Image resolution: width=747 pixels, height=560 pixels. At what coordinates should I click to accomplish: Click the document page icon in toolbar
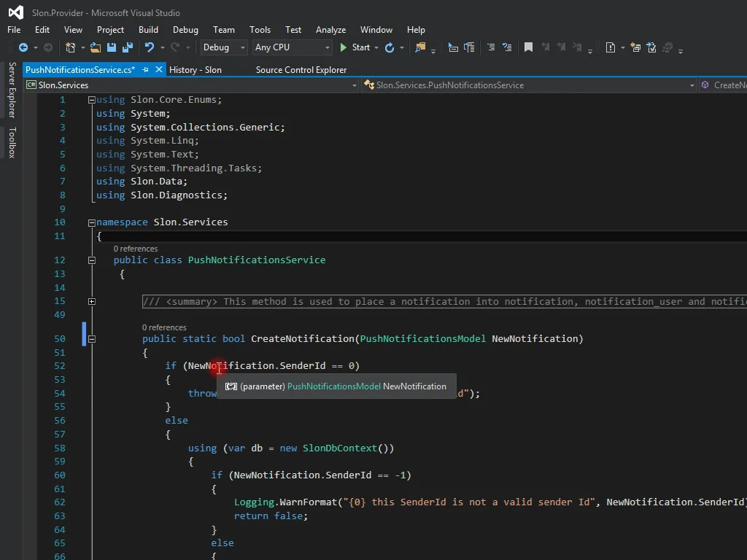[611, 47]
